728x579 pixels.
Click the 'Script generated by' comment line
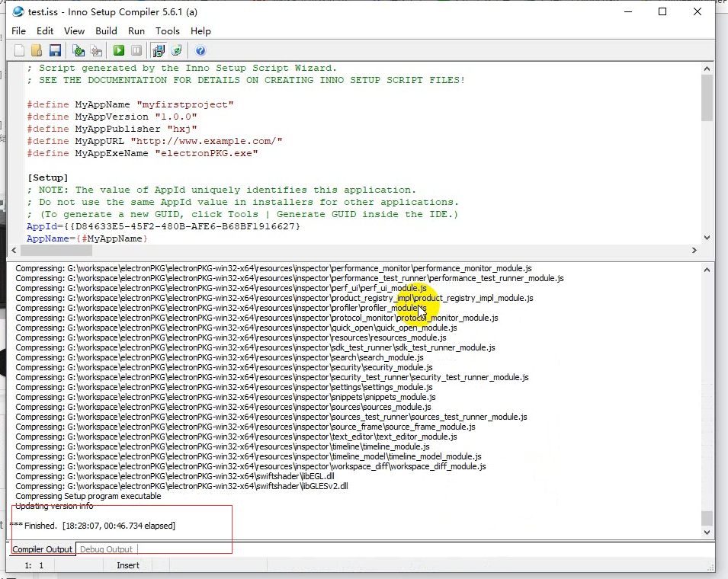182,68
